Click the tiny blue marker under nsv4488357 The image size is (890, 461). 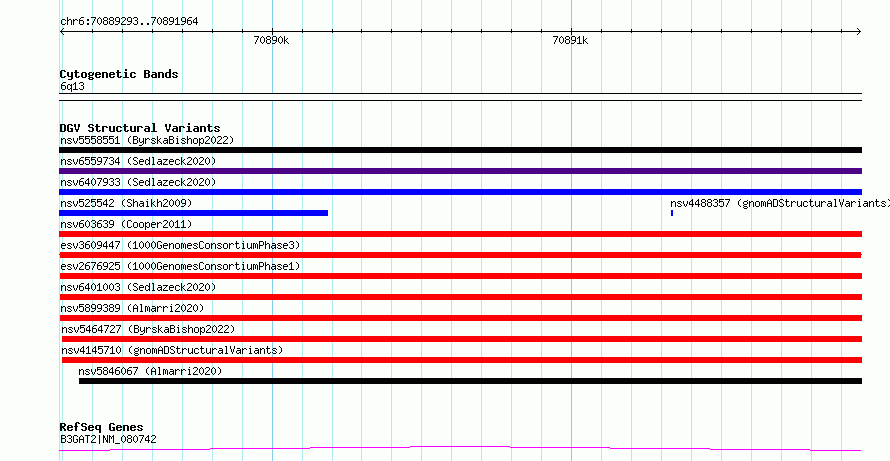coord(672,213)
